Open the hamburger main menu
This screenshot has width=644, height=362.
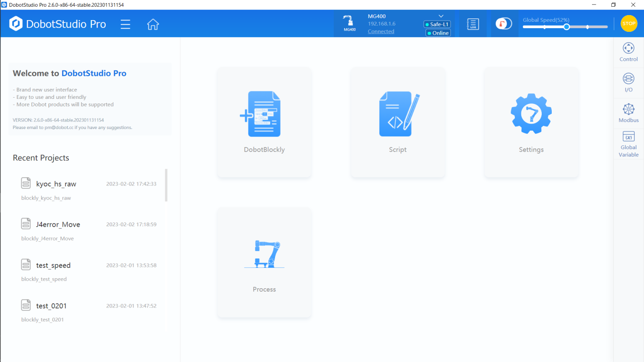click(125, 24)
